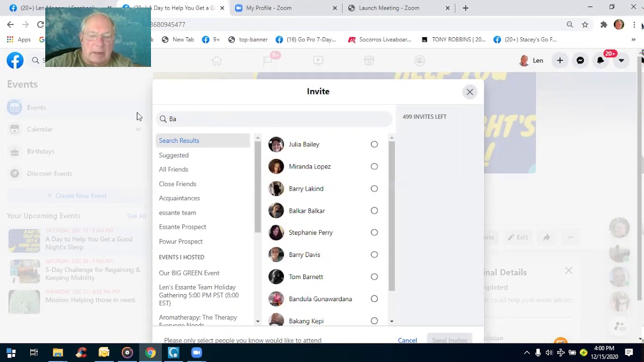Show hidden system tray icons

tap(527, 352)
